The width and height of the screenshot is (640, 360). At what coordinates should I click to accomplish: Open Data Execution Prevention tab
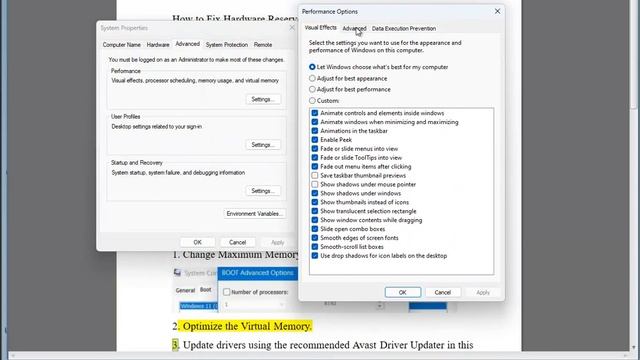[404, 29]
